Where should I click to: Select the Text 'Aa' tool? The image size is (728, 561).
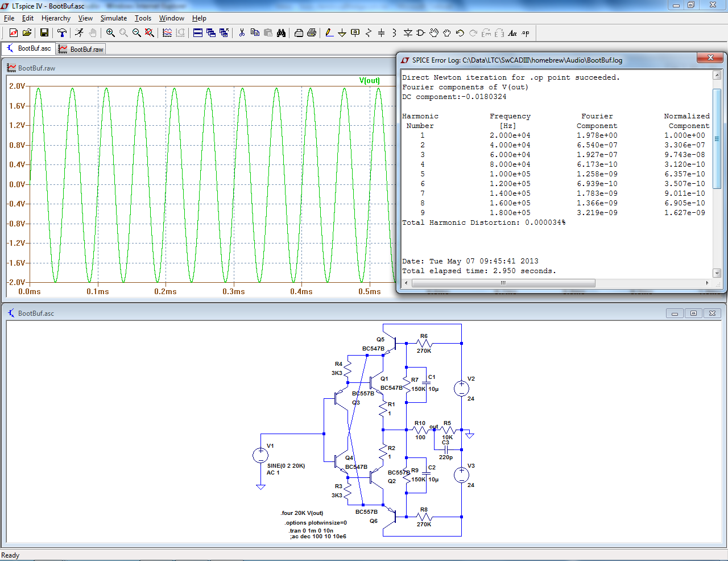[x=512, y=33]
